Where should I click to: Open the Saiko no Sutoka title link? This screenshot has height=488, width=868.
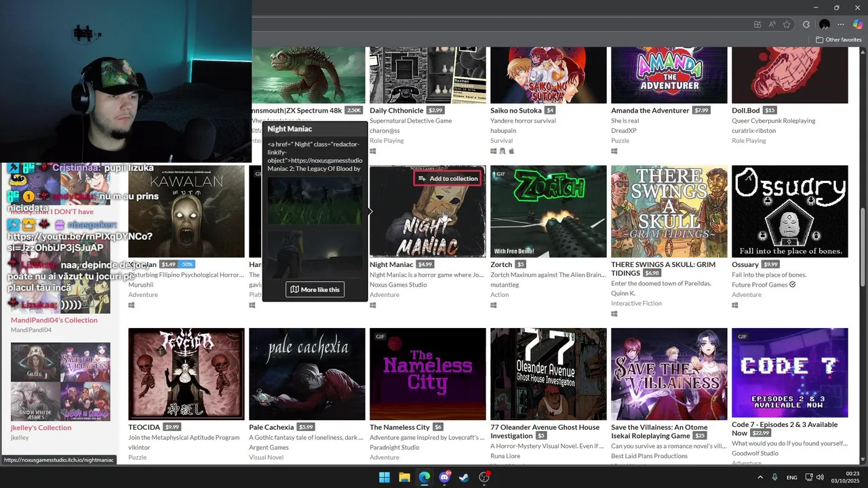point(516,110)
